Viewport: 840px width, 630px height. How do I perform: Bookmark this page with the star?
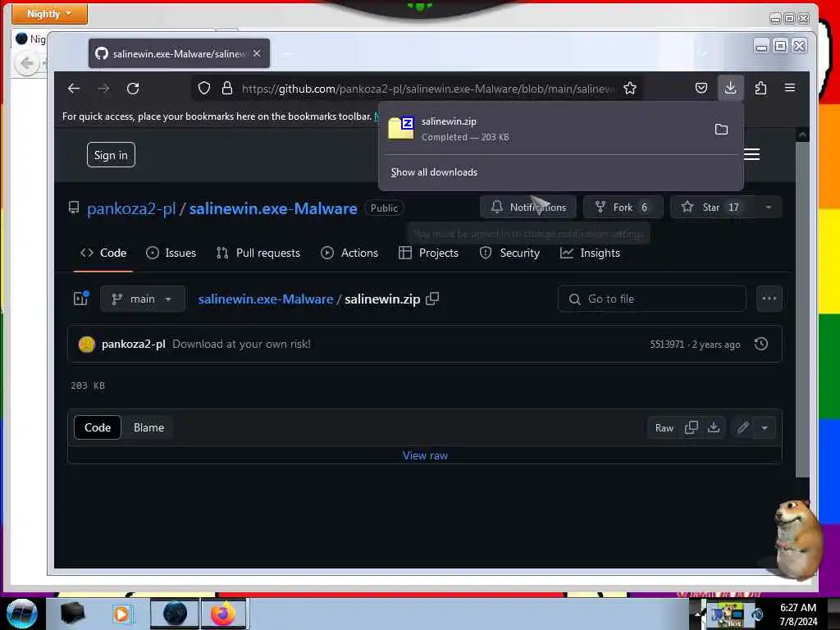[630, 89]
